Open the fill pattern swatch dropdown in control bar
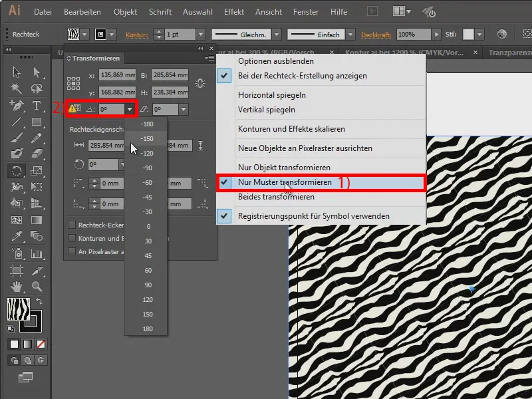The height and width of the screenshot is (399, 532). click(x=84, y=35)
